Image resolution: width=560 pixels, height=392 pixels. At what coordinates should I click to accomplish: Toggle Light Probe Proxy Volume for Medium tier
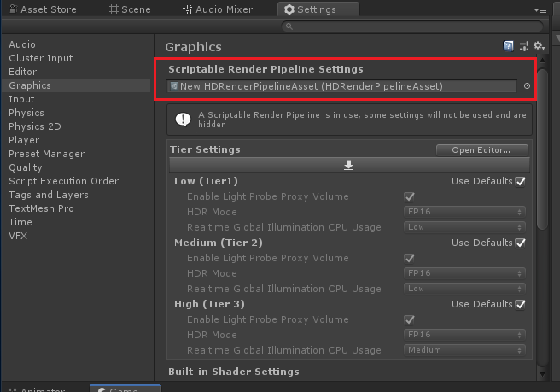coord(409,259)
